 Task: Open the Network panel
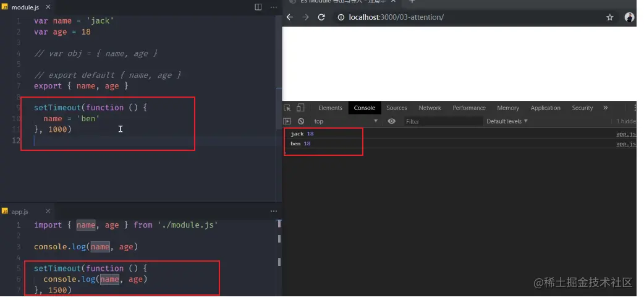430,108
